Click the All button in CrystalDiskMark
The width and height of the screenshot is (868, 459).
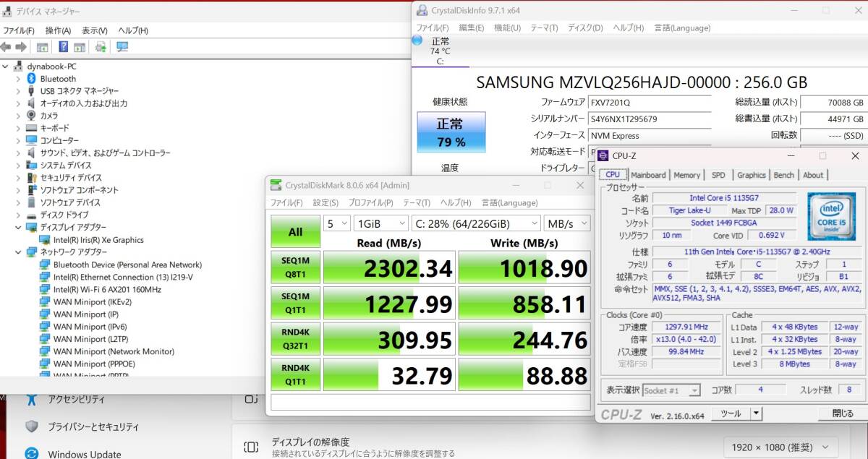(295, 231)
